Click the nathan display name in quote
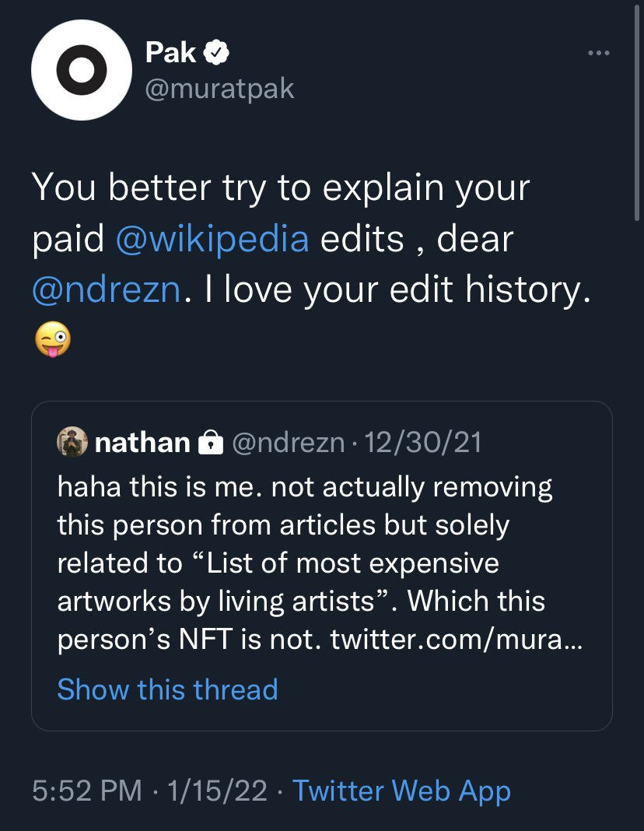 pyautogui.click(x=142, y=443)
